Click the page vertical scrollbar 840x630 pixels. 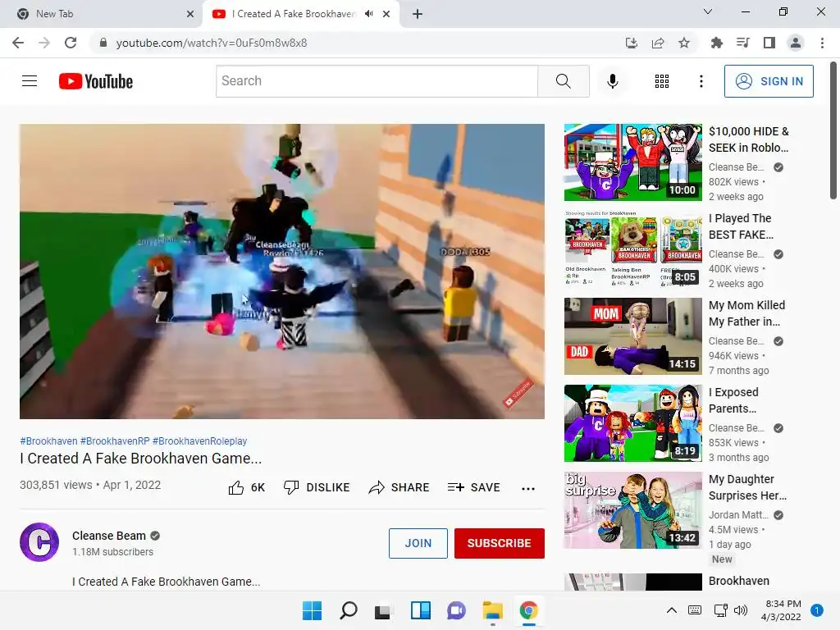(x=833, y=130)
